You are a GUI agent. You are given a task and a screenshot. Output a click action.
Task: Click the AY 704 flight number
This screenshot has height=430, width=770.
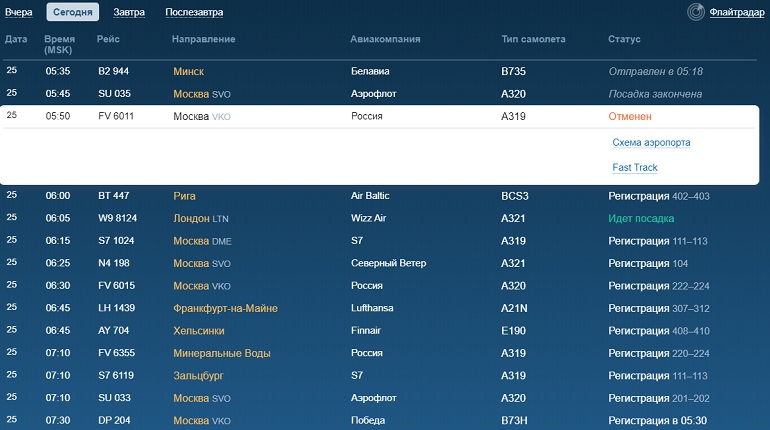(113, 331)
